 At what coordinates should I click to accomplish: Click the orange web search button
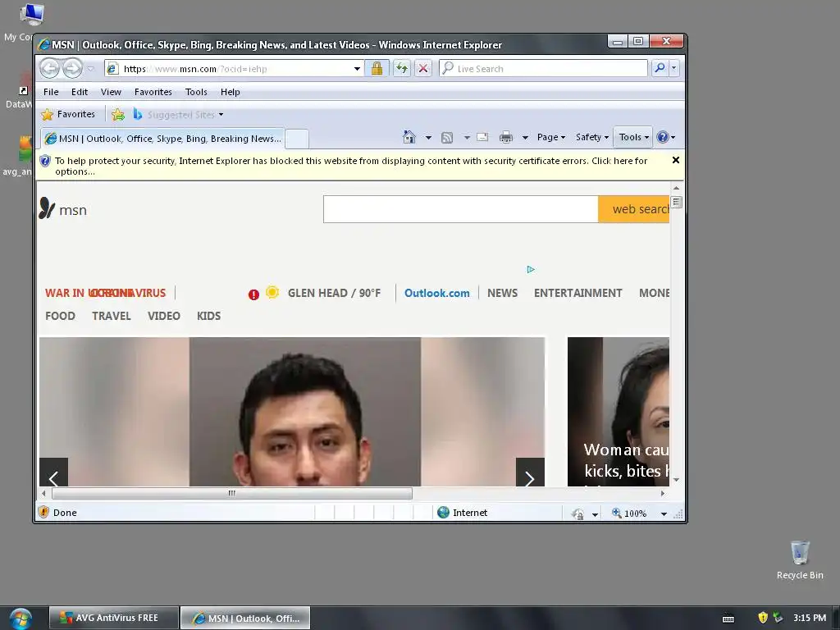(634, 209)
